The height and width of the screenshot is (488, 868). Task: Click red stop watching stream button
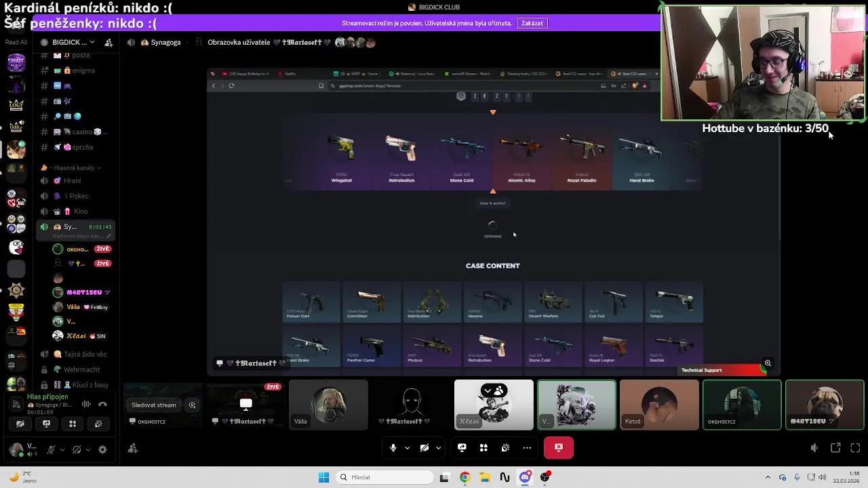[x=559, y=447]
